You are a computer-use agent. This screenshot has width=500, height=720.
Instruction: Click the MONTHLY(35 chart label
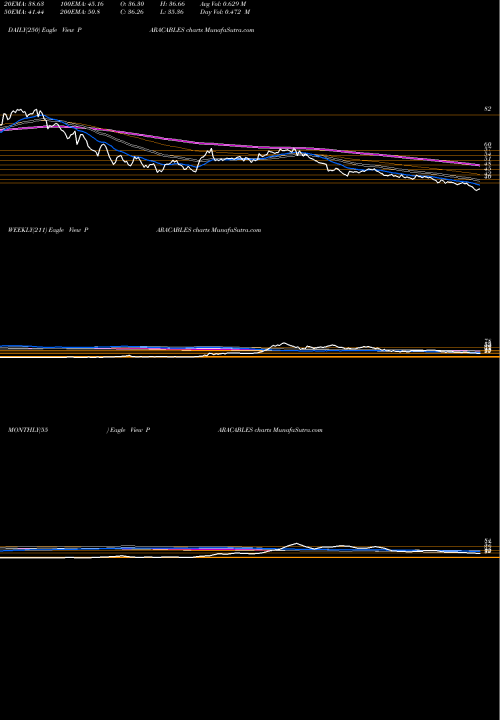pos(28,430)
